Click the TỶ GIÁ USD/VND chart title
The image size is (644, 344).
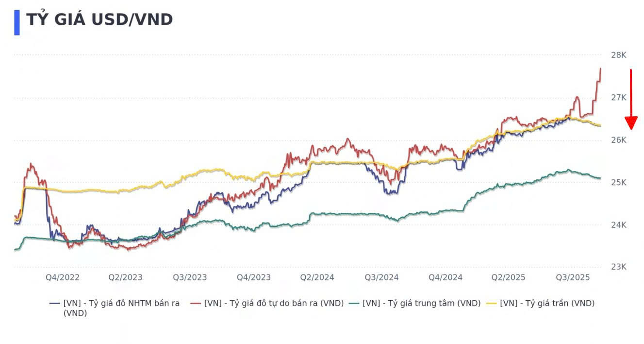click(99, 20)
